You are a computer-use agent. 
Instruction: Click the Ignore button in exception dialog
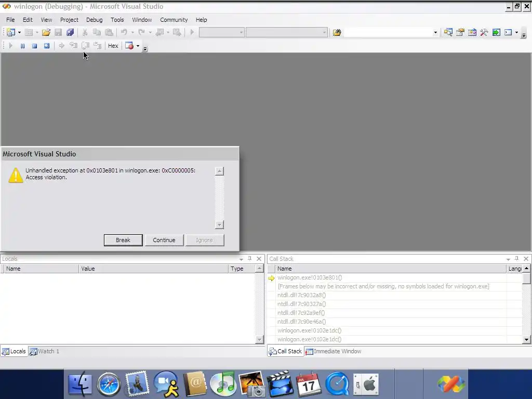204,240
